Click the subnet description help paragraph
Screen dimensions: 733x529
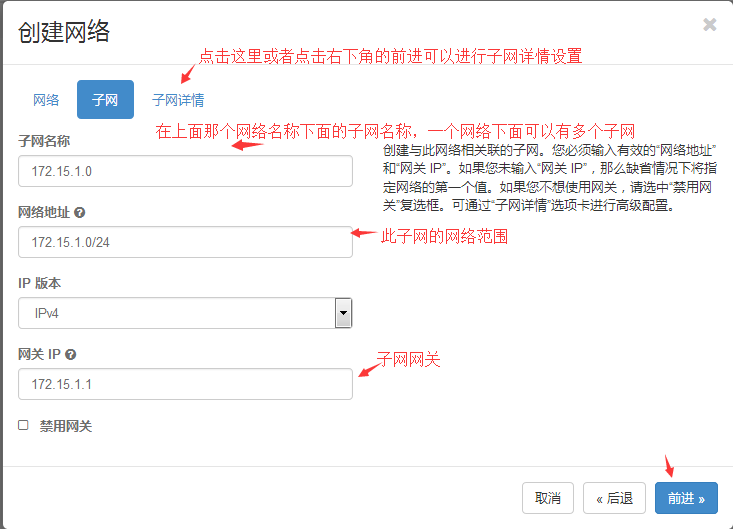coord(550,178)
